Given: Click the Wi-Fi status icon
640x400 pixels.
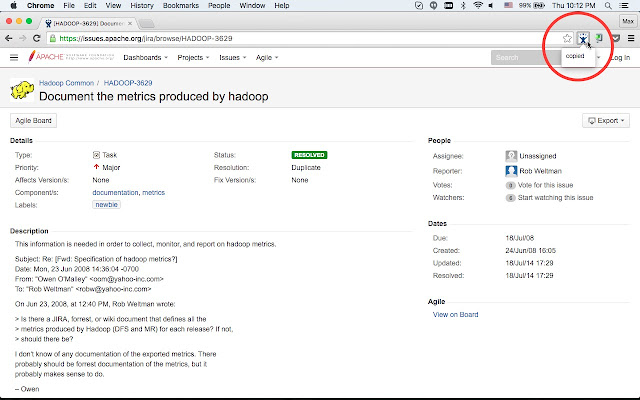Looking at the screenshot, I should click(478, 5).
